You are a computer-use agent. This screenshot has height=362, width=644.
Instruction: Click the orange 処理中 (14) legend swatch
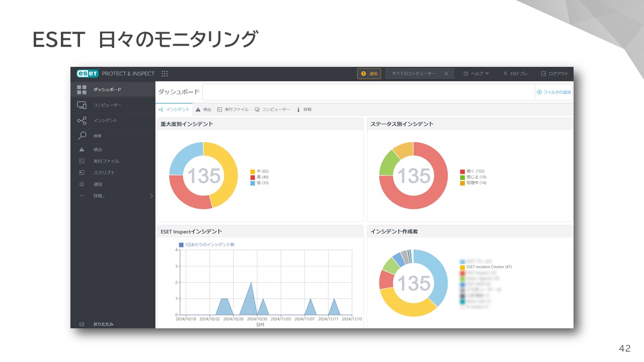click(462, 183)
